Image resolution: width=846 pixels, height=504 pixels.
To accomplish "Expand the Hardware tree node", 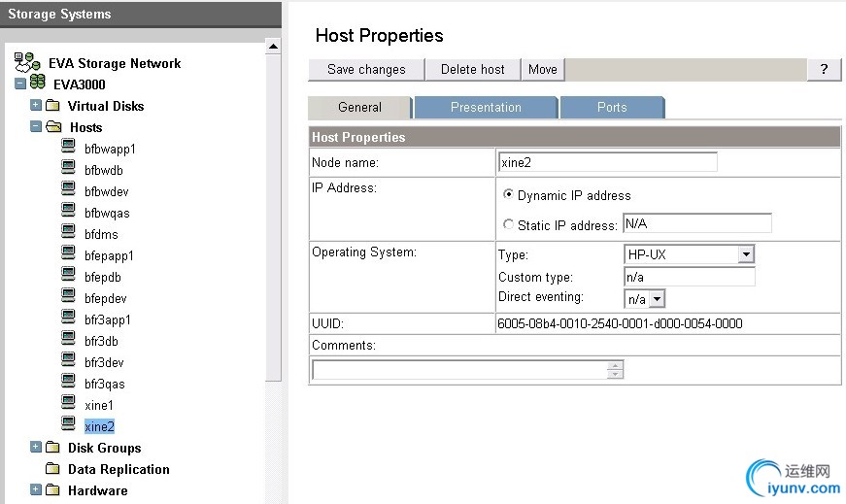I will point(36,489).
